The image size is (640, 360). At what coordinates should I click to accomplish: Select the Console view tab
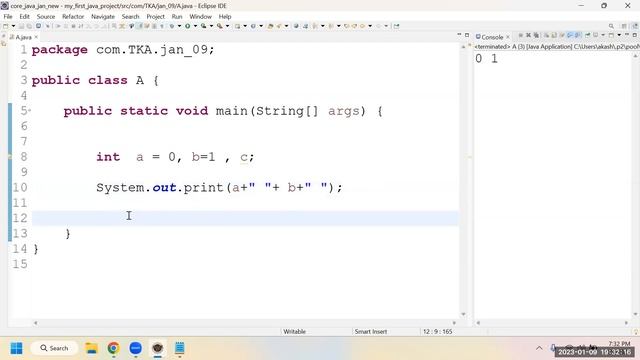click(492, 37)
